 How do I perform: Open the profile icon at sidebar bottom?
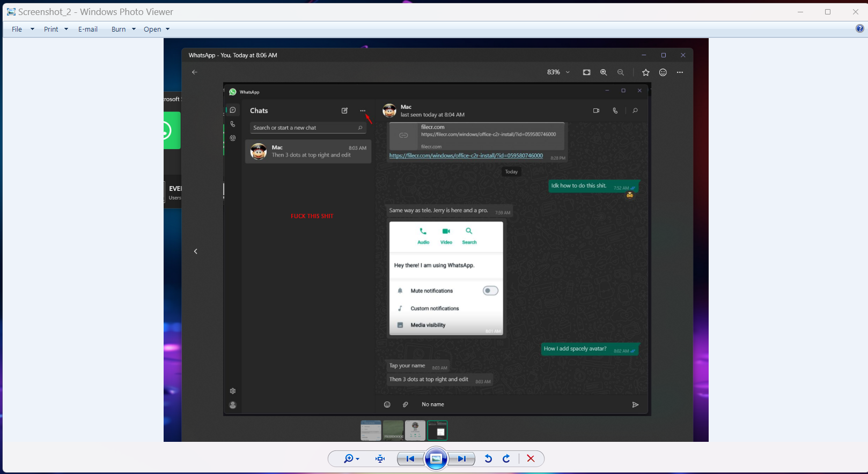(233, 405)
